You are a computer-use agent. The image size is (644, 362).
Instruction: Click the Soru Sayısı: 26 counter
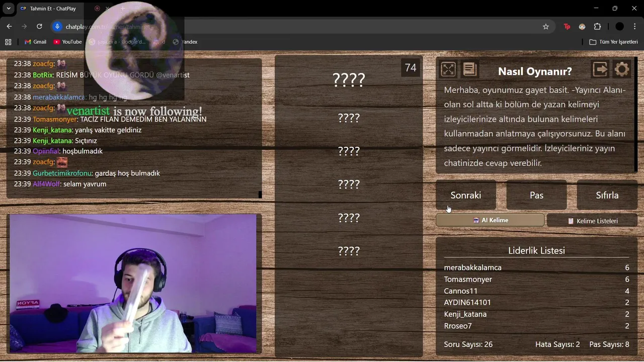coord(468,344)
